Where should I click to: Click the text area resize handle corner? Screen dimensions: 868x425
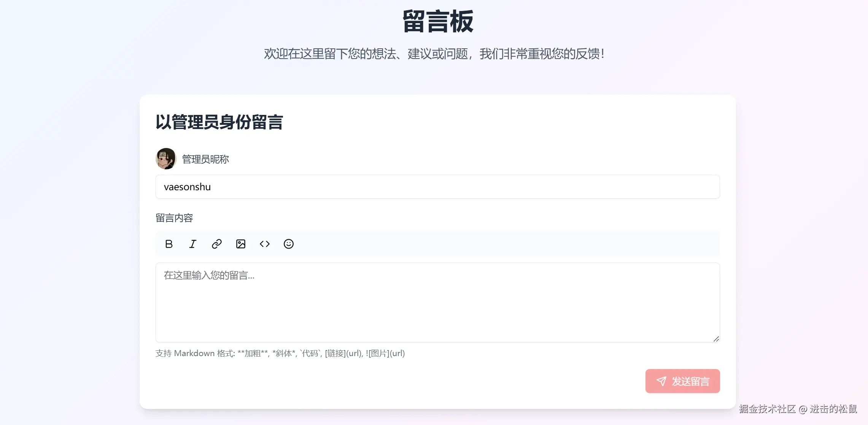[x=716, y=339]
